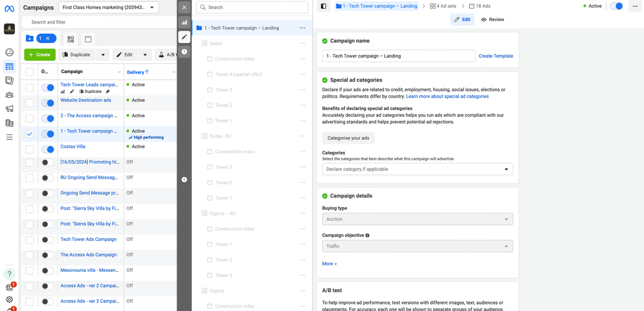Open the Costas Villa campaign link
The image size is (644, 311).
[x=73, y=146]
